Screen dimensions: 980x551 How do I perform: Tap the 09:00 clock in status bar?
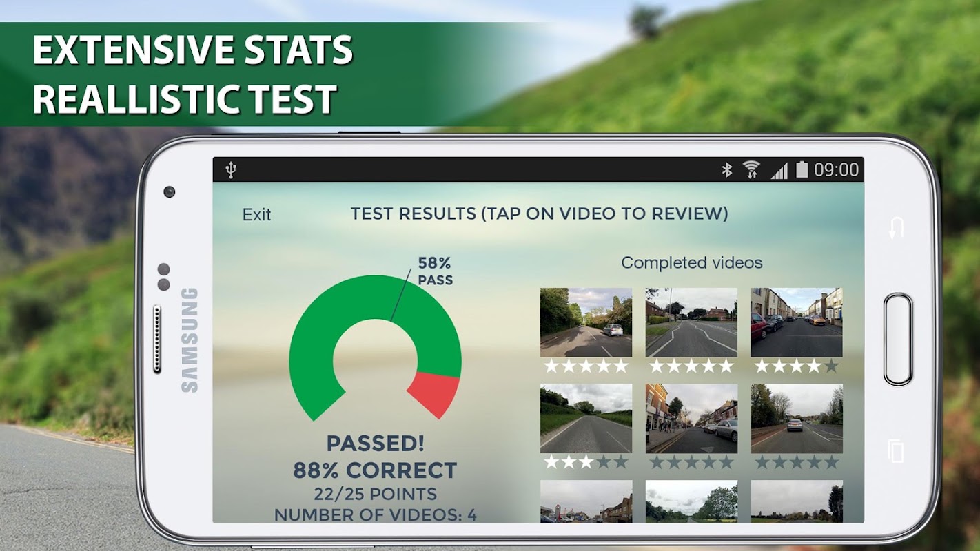[837, 169]
